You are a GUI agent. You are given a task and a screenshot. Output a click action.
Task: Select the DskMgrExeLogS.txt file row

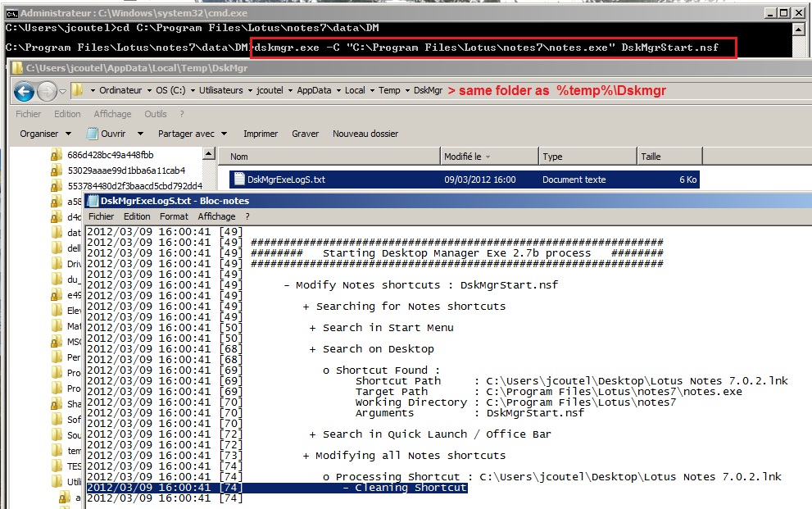point(465,180)
